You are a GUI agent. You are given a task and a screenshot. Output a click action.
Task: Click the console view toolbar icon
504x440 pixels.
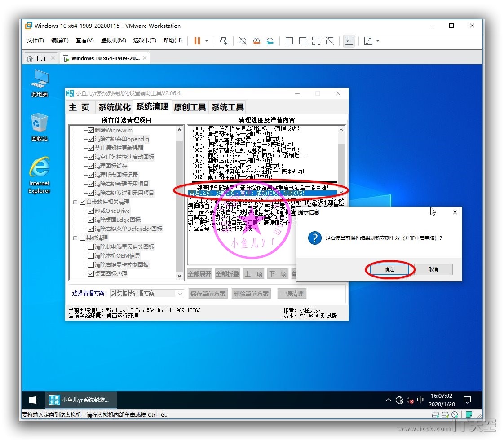349,41
